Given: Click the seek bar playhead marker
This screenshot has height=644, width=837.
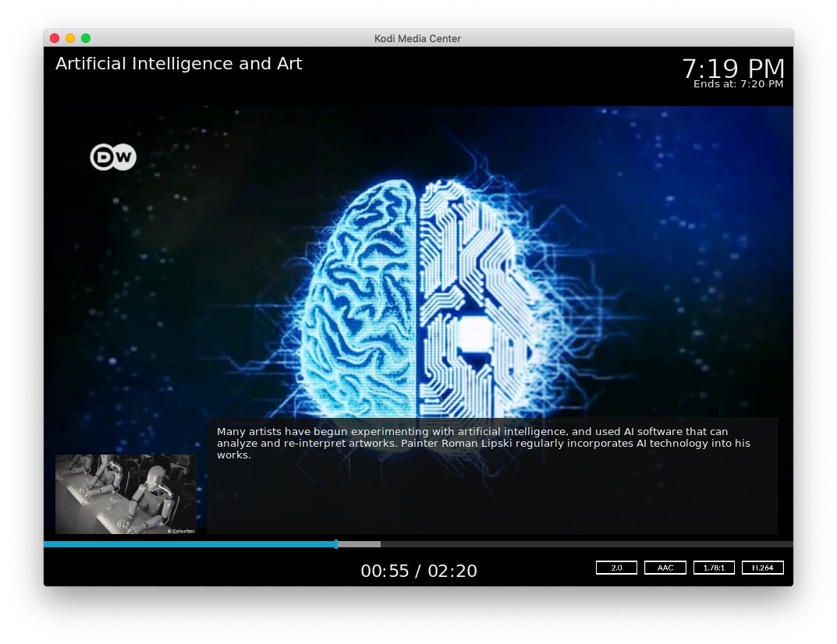Looking at the screenshot, I should tap(336, 544).
